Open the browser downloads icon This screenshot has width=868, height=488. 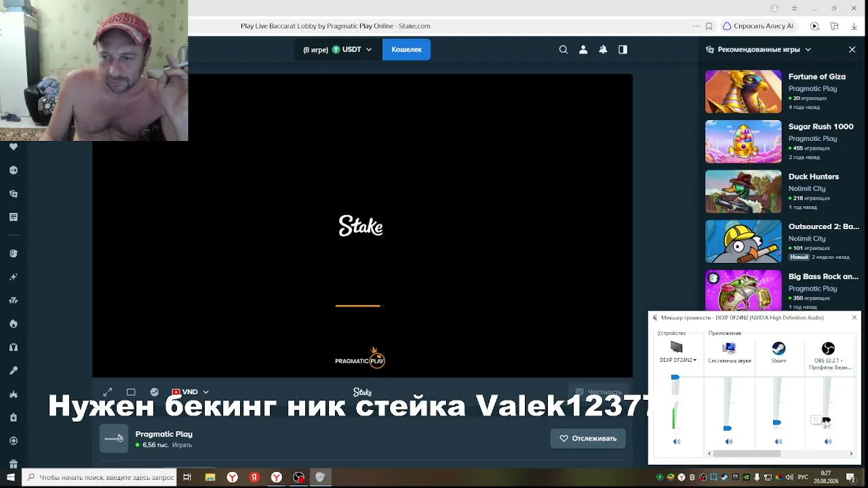[854, 26]
